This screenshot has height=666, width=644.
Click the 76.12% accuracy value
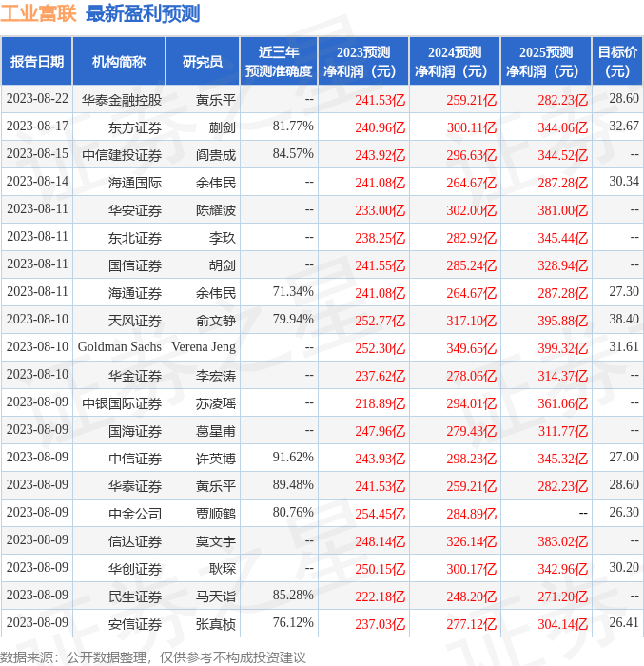[293, 623]
